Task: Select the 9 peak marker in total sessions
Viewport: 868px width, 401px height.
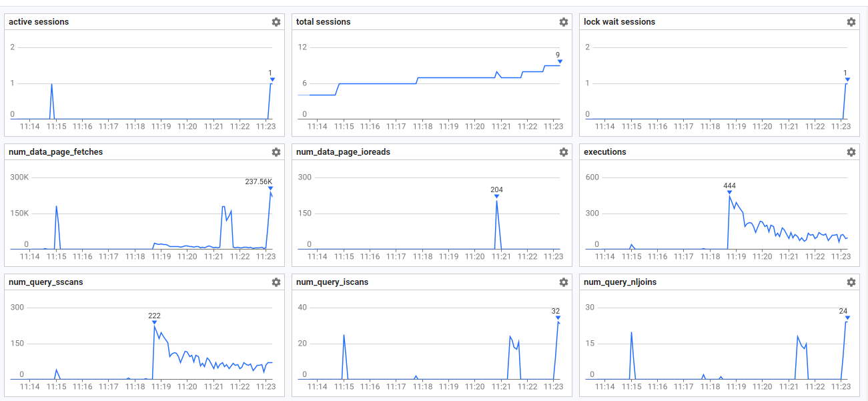Action: tap(560, 61)
